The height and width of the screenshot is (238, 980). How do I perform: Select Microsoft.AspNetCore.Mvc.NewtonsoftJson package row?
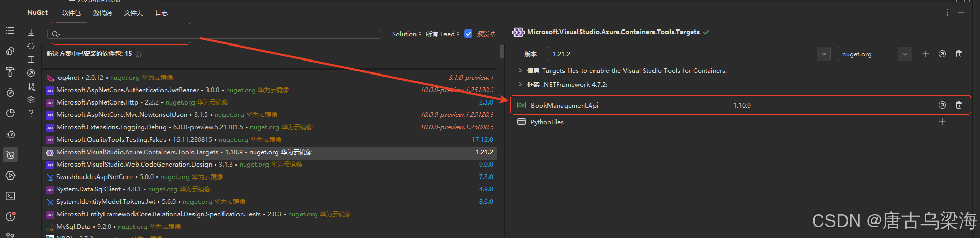[x=270, y=115]
